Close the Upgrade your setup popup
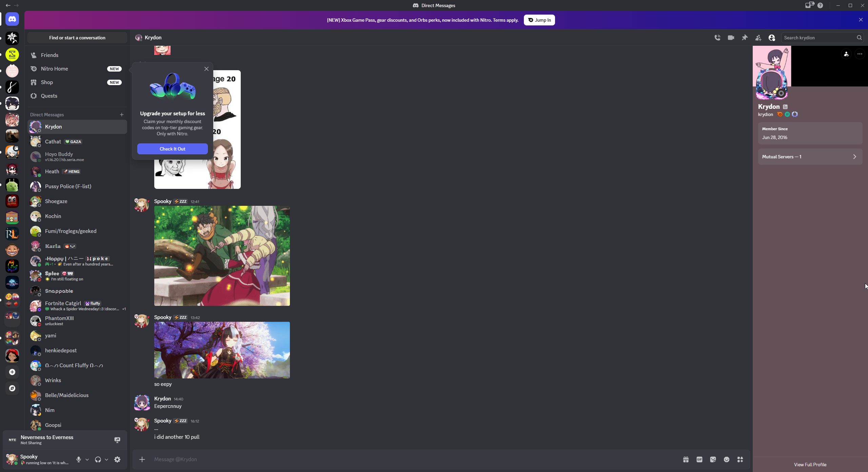Viewport: 868px width, 472px height. pyautogui.click(x=206, y=69)
